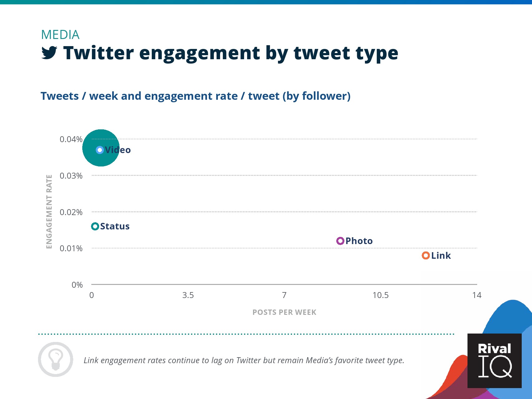Viewport: 532px width, 399px height.
Task: Select the Video data point marker
Action: tap(100, 150)
